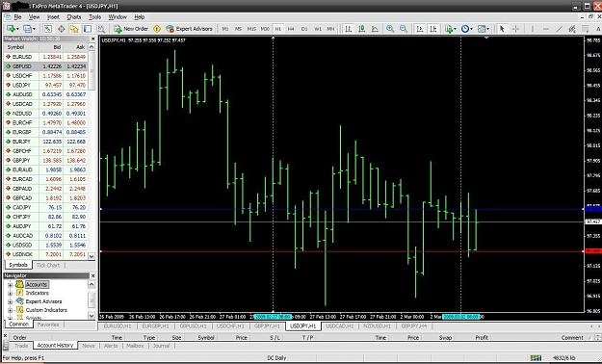Toggle chart Auto Scroll icon
602x364 pixels.
pos(420,29)
